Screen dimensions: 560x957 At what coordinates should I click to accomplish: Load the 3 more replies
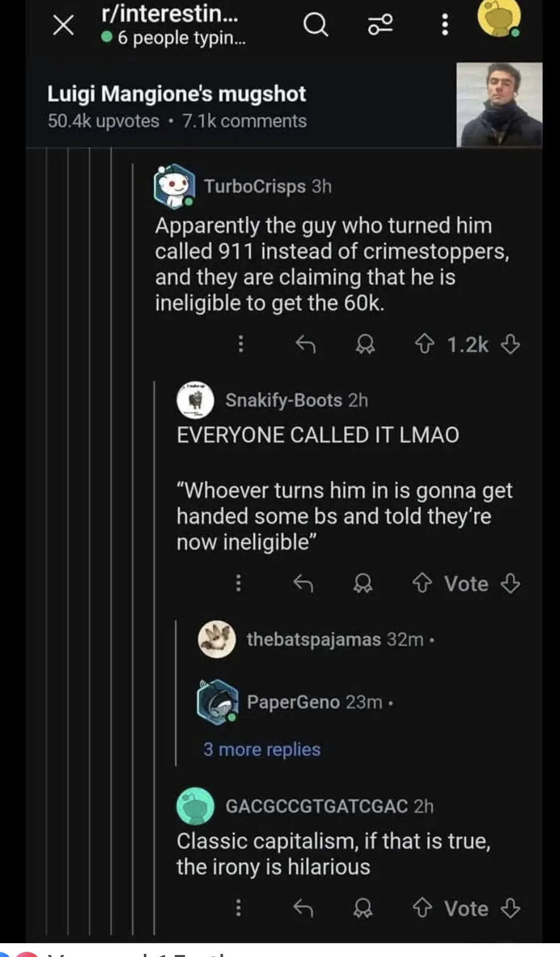click(262, 750)
